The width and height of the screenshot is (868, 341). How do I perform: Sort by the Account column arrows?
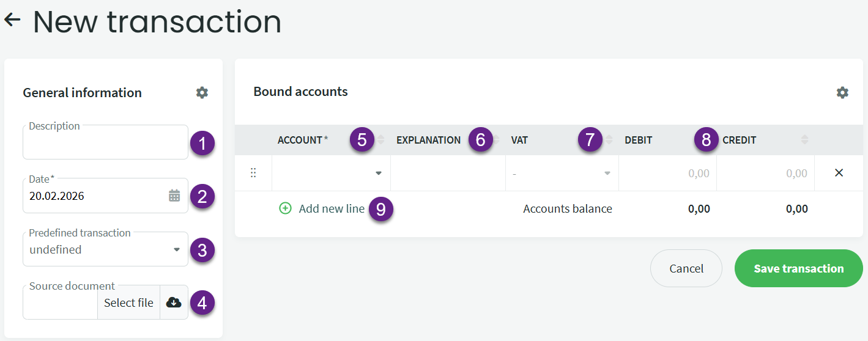pyautogui.click(x=381, y=140)
